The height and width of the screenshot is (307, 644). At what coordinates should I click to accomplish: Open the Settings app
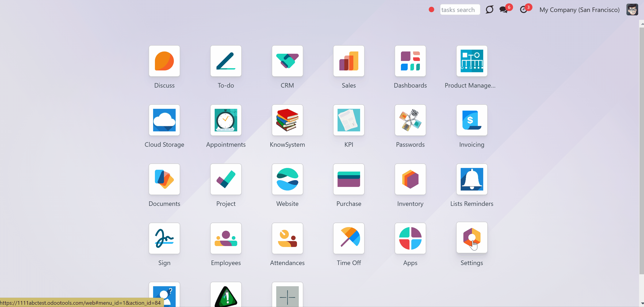[x=472, y=237]
